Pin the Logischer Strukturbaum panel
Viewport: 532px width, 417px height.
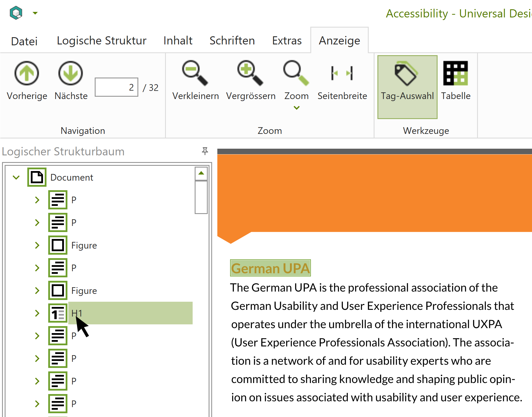[205, 151]
